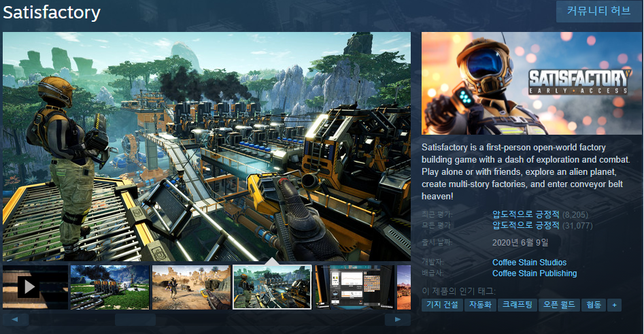Select the 협동 tag
The image size is (644, 334).
coord(594,305)
